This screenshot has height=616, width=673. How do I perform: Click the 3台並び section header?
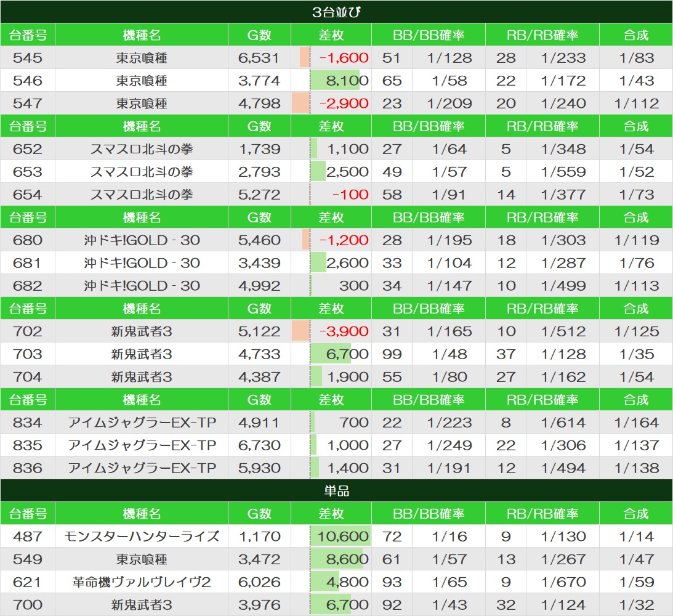336,12
